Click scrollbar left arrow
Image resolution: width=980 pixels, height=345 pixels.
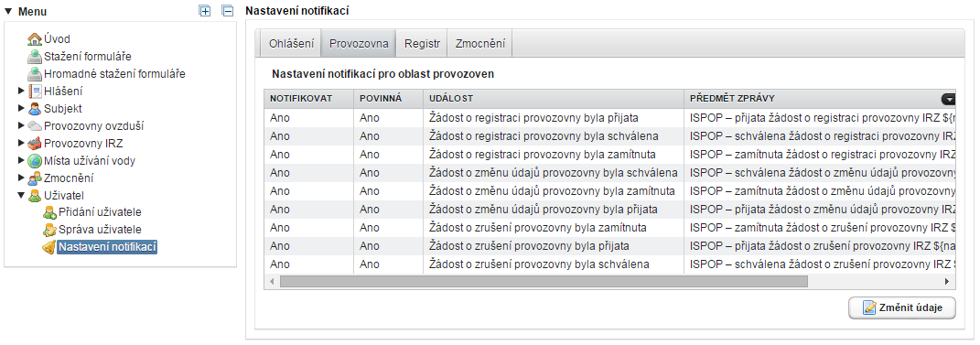coord(272,282)
